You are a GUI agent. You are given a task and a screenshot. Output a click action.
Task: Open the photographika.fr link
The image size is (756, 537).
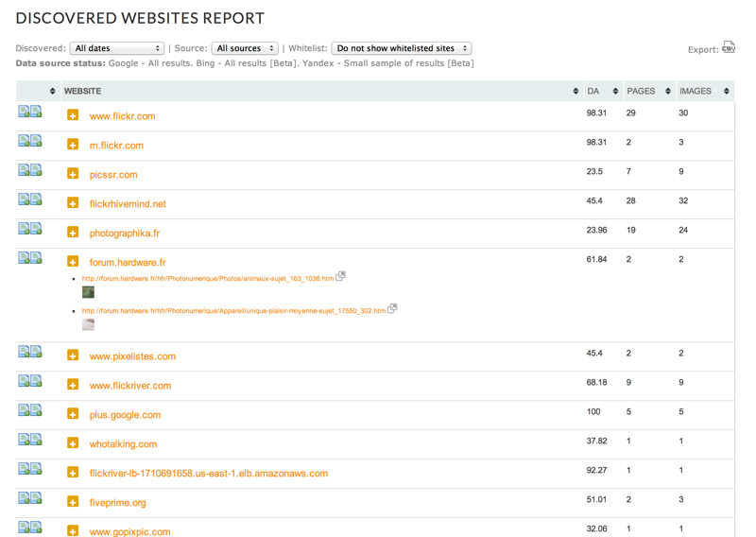125,234
